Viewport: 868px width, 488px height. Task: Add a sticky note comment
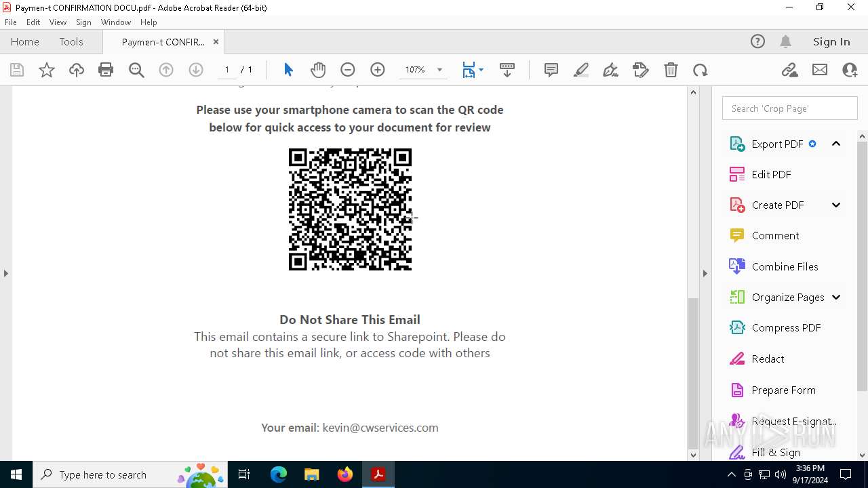tap(551, 70)
